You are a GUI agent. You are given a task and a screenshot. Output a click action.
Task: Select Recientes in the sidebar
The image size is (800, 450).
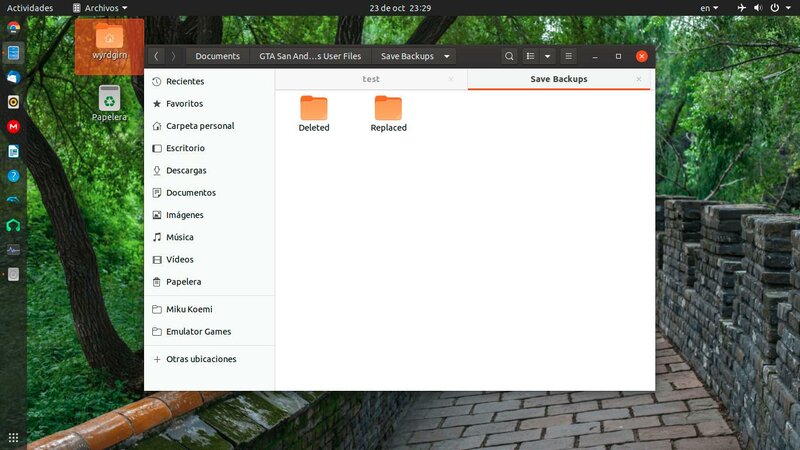pyautogui.click(x=184, y=81)
